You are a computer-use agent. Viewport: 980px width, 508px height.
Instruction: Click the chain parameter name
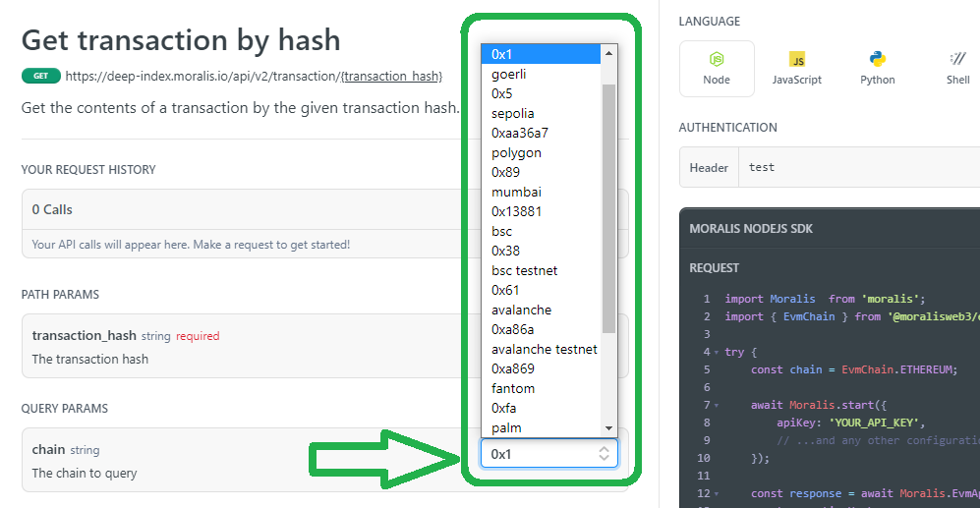click(49, 449)
